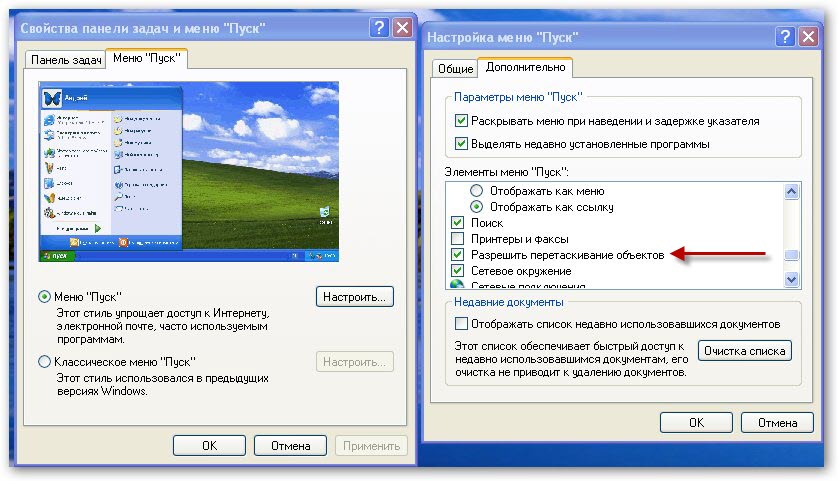This screenshot has width=838, height=481.
Task: Select the Классическое меню "Пуск" radio button
Action: click(44, 361)
